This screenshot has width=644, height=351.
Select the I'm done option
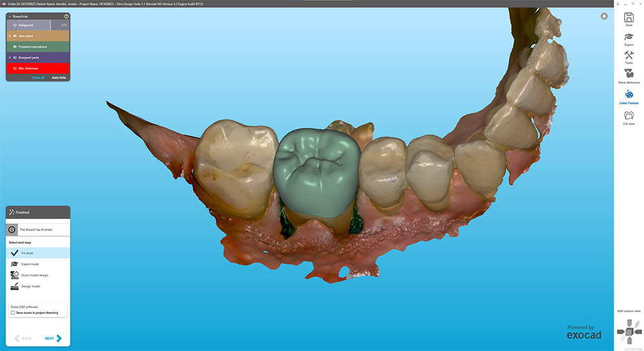(38, 253)
